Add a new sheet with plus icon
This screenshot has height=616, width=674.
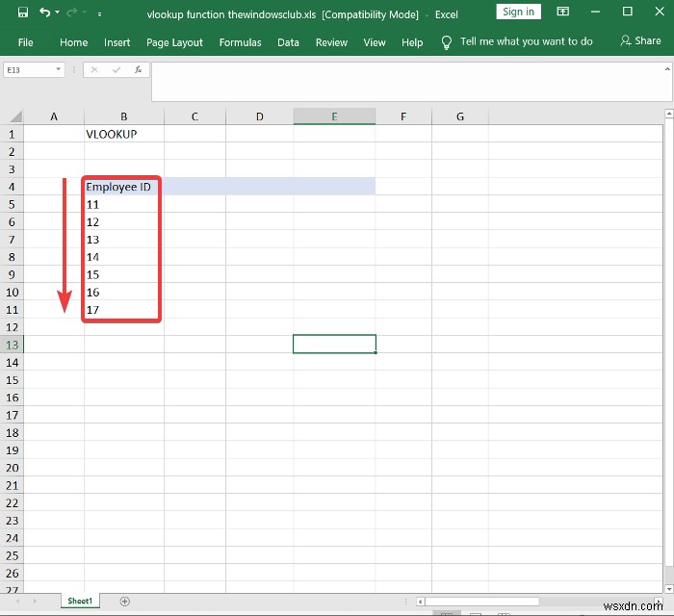pyautogui.click(x=124, y=602)
